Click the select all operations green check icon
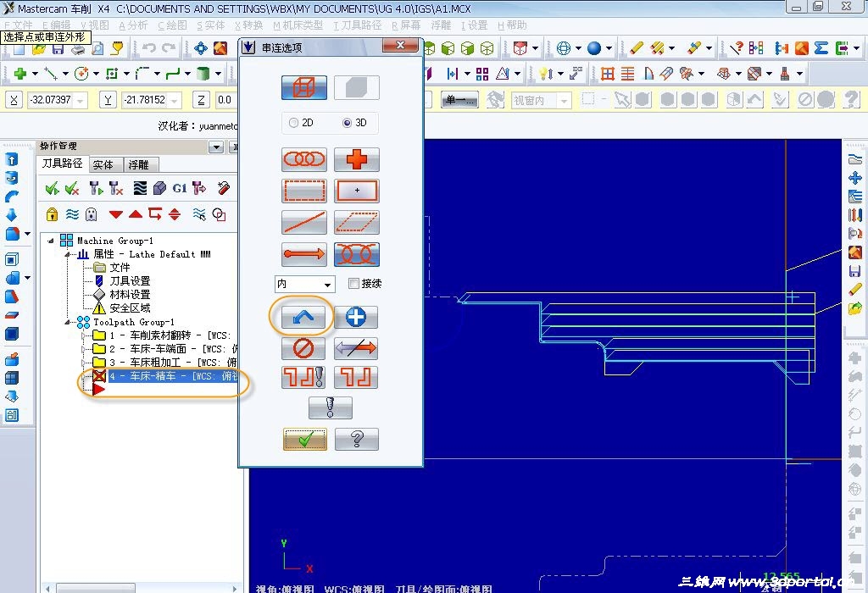Viewport: 868px width, 593px height. (52, 189)
